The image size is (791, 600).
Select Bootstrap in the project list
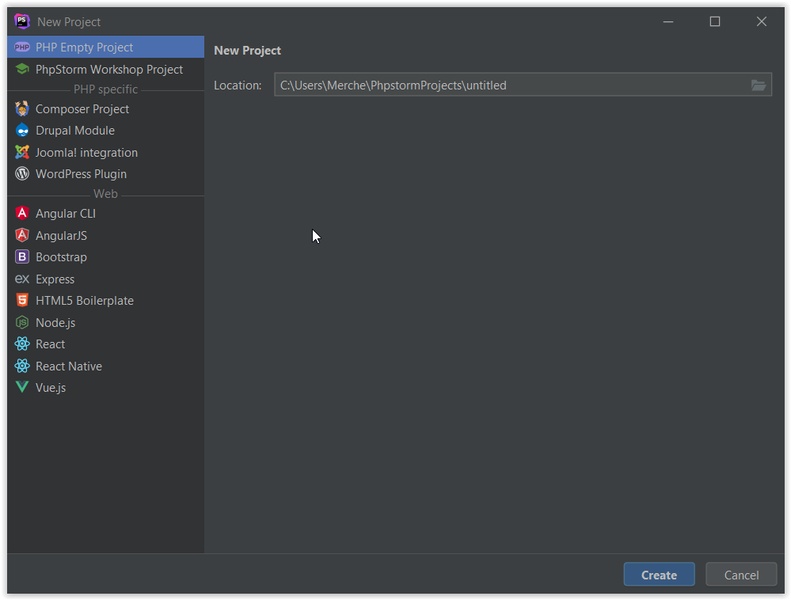(x=61, y=257)
